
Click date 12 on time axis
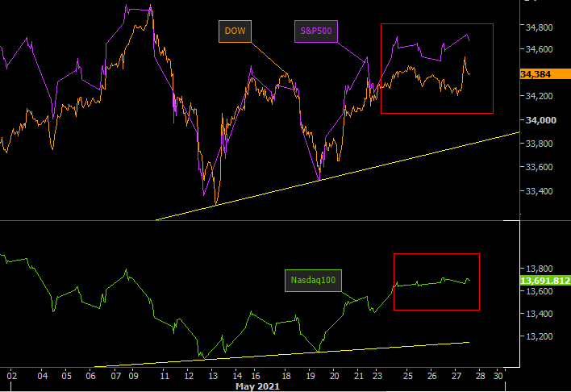click(189, 376)
